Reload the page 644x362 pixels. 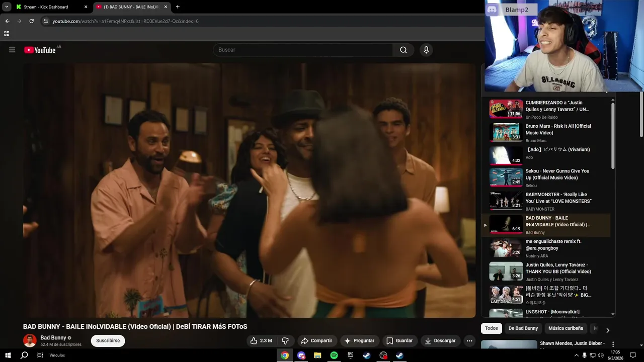click(31, 21)
